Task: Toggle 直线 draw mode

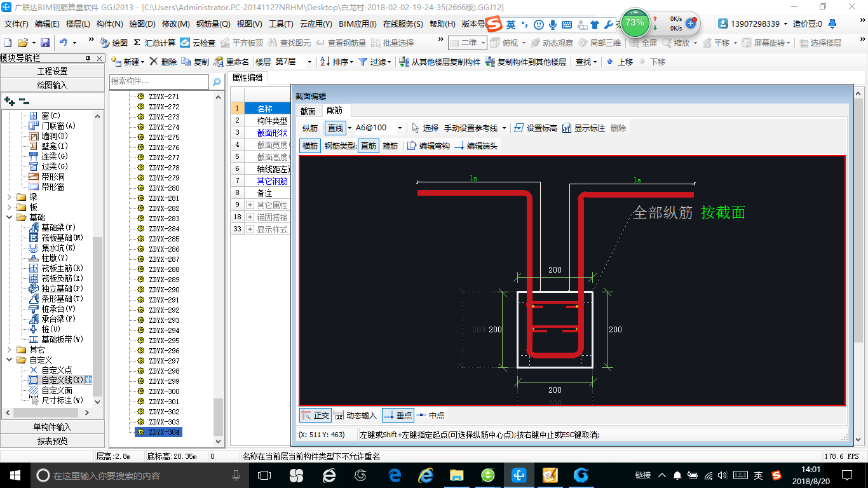Action: (x=336, y=128)
